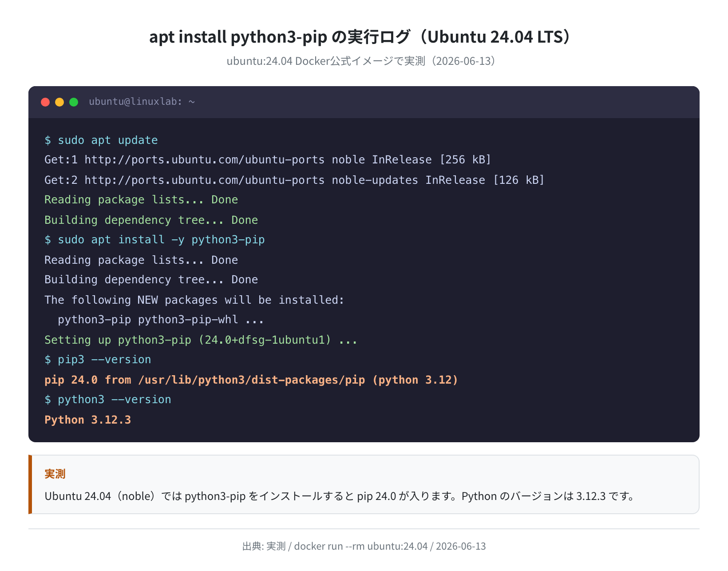Click the 'sudo apt install -y python3-pip' command
This screenshot has width=728, height=571.
(154, 240)
